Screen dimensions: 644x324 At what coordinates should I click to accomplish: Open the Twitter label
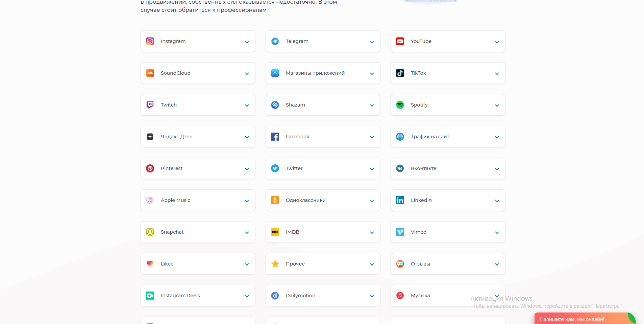[294, 168]
